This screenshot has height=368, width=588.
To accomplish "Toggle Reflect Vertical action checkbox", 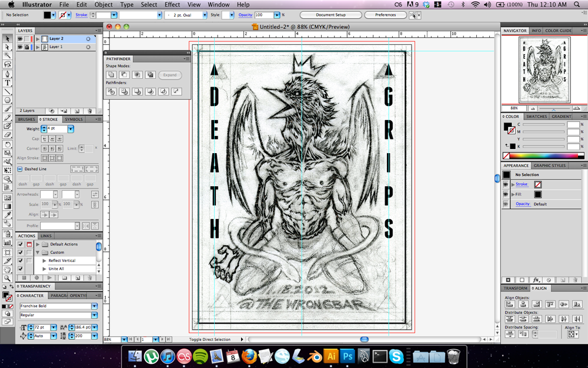I will [20, 260].
